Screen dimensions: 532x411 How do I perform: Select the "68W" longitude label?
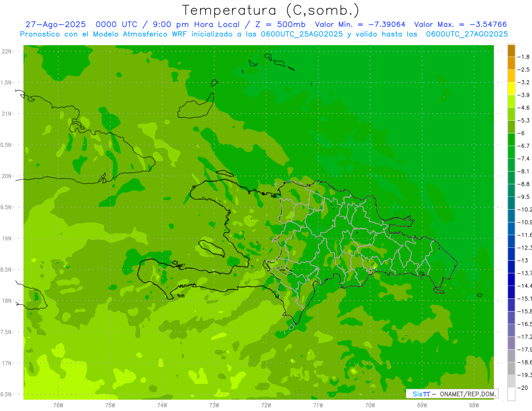click(473, 405)
